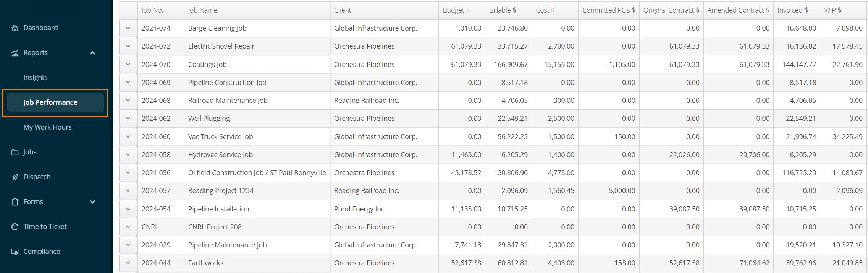Expand the Well Plugging row

(128, 119)
